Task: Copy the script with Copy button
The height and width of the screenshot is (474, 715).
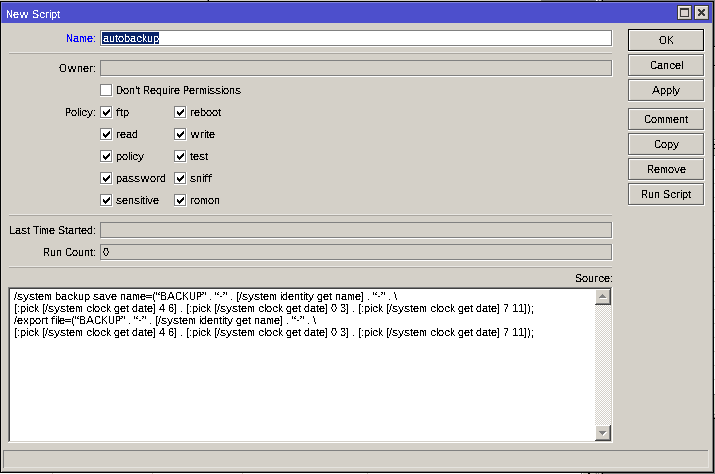Action: (665, 144)
